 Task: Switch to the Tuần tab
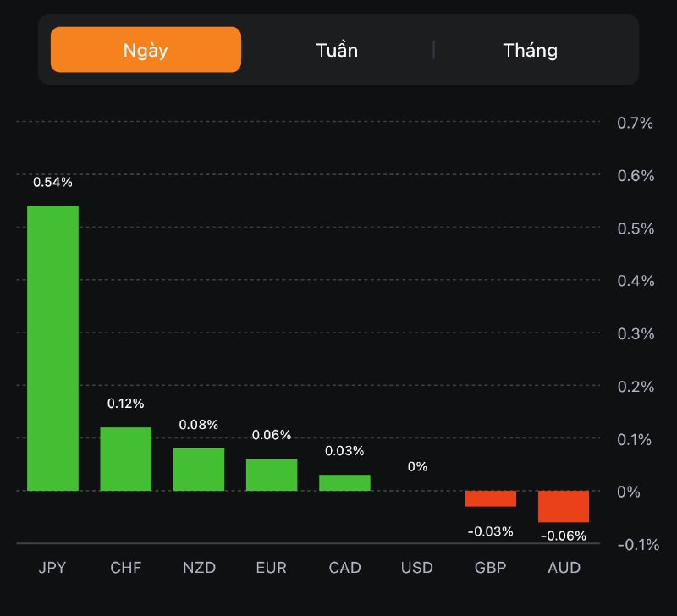point(337,50)
